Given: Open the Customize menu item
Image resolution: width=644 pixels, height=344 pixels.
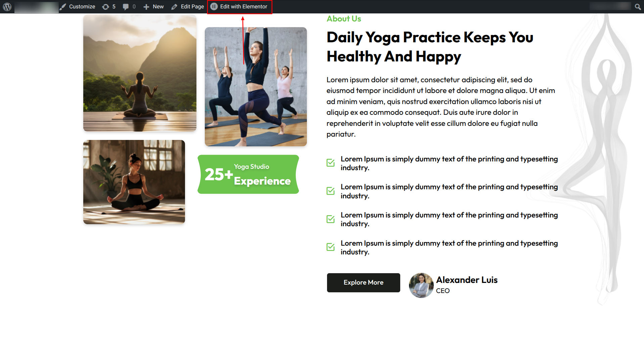Looking at the screenshot, I should pos(78,7).
